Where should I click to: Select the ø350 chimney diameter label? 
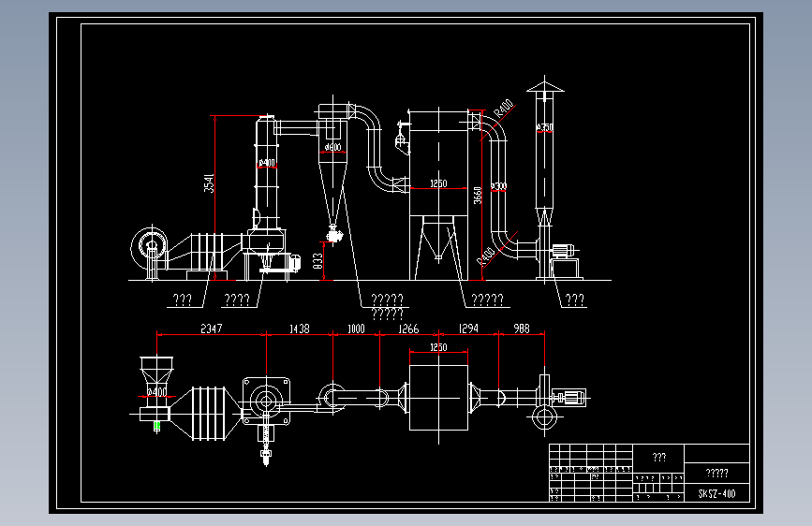pyautogui.click(x=545, y=127)
